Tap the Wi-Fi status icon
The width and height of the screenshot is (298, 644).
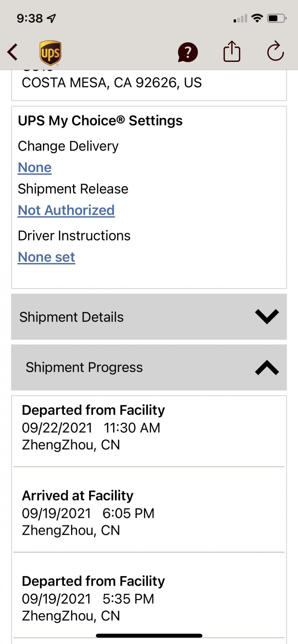pyautogui.click(x=257, y=18)
